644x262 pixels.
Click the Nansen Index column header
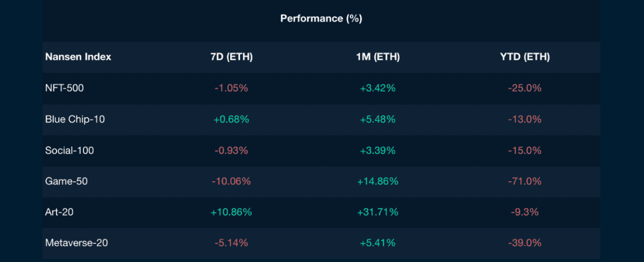[78, 57]
